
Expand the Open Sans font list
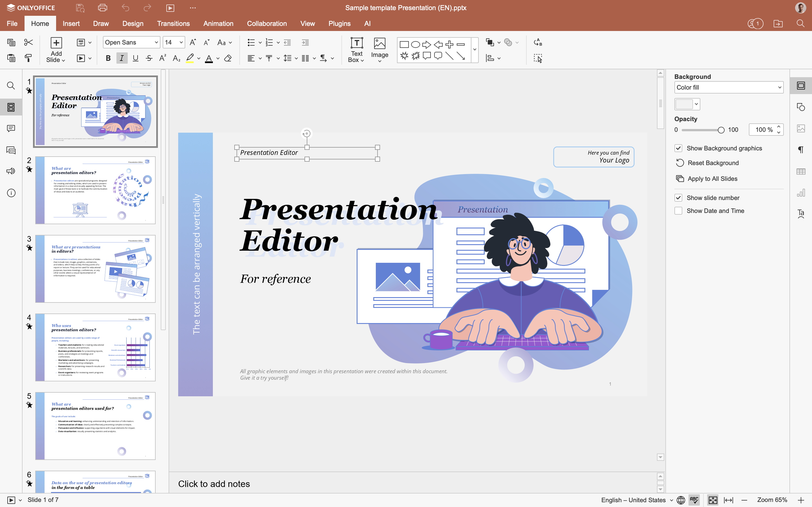point(156,42)
